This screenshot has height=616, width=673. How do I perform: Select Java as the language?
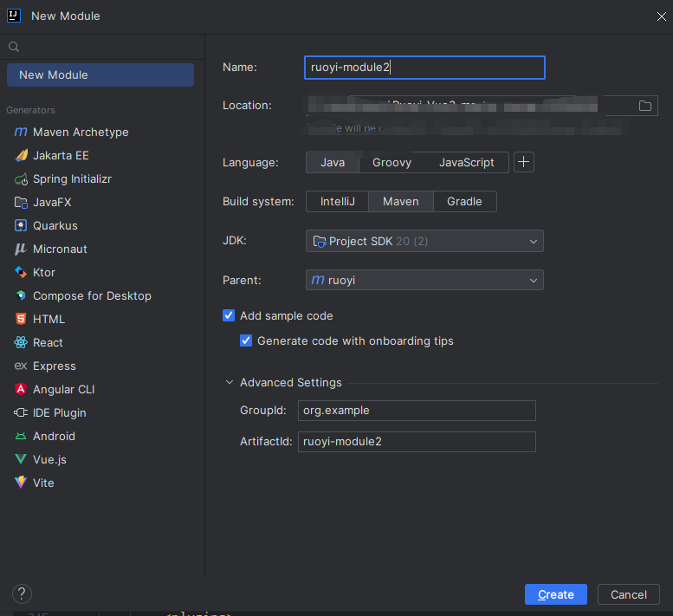[333, 162]
